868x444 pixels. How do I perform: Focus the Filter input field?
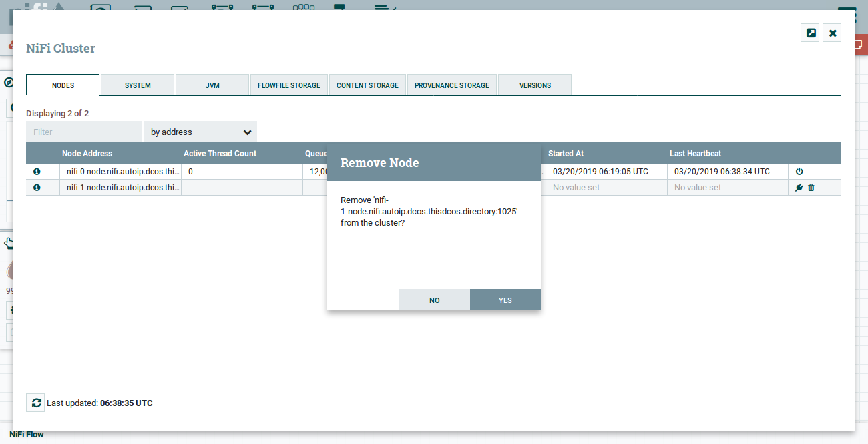click(83, 132)
